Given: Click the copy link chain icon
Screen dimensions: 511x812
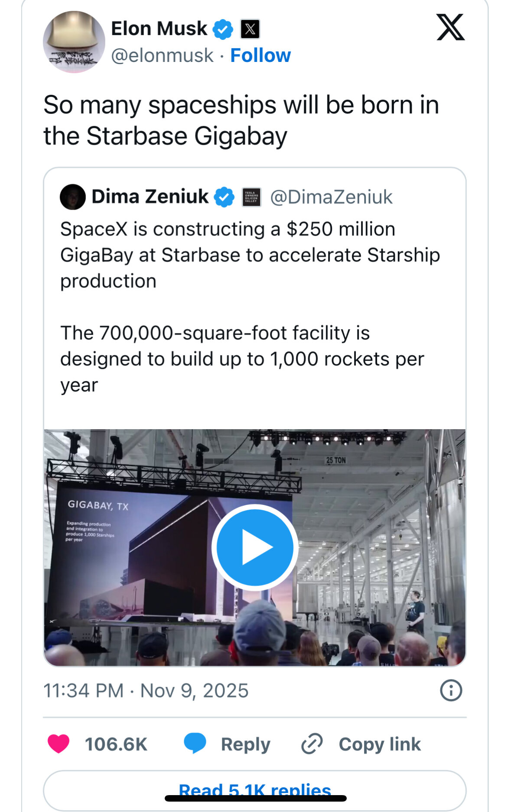Looking at the screenshot, I should (312, 744).
